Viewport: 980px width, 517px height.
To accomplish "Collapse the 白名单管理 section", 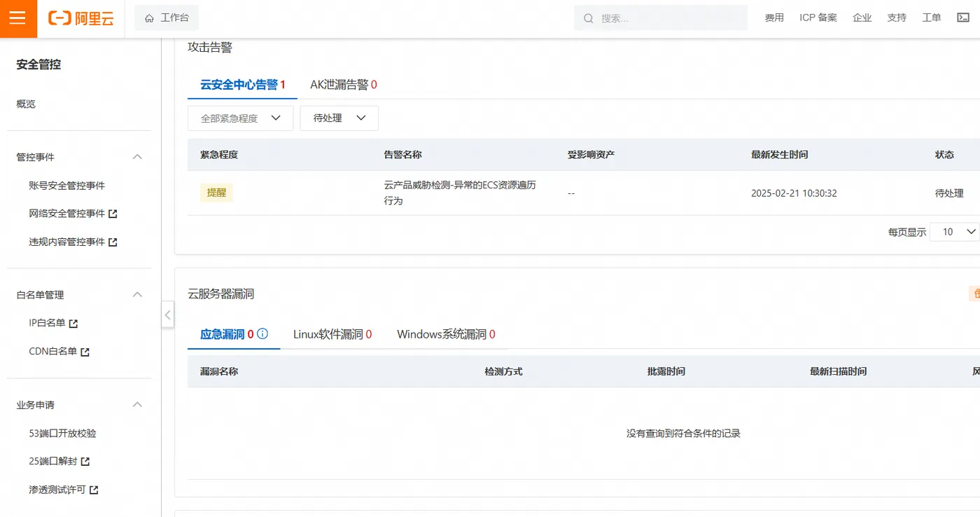I will (x=138, y=295).
